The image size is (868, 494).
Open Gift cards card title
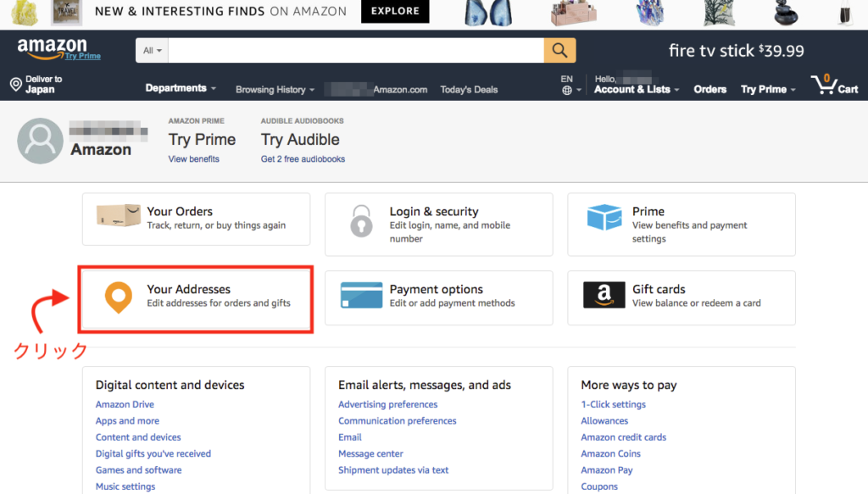[658, 289]
